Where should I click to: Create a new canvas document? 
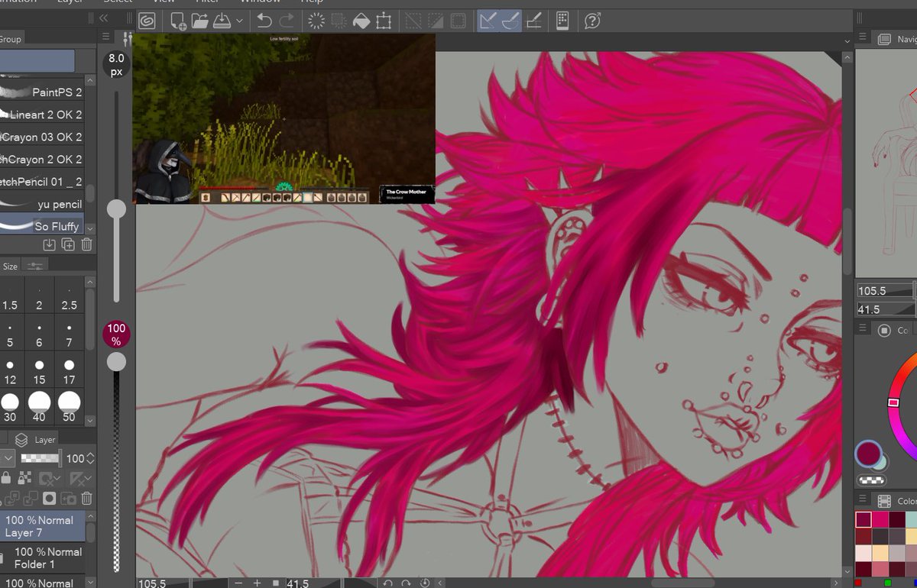177,21
